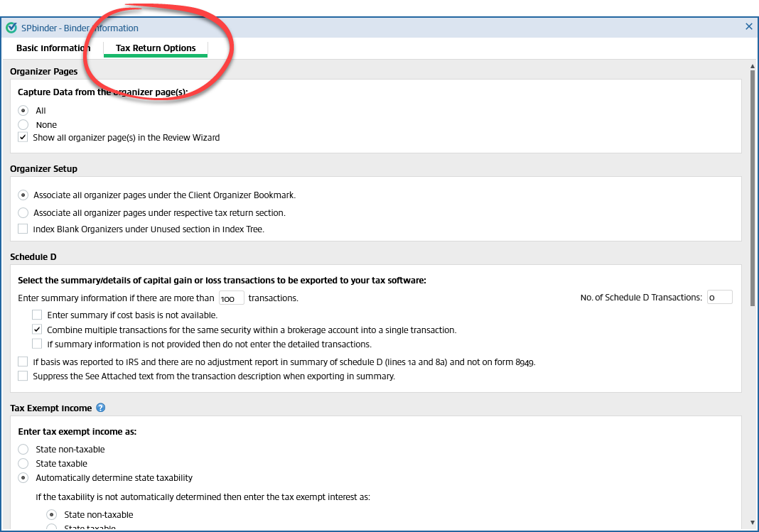This screenshot has height=532, width=759.
Task: Disable Combine multiple transactions into single transaction
Action: click(36, 330)
